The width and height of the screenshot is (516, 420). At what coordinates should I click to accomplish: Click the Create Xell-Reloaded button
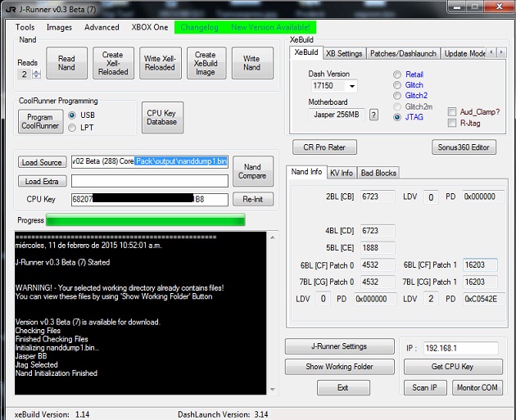click(113, 63)
